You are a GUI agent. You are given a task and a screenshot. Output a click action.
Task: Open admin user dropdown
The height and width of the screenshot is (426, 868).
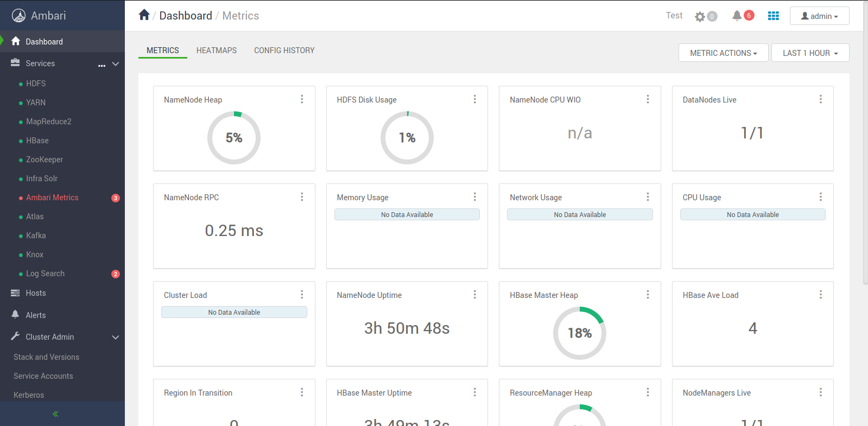(819, 16)
